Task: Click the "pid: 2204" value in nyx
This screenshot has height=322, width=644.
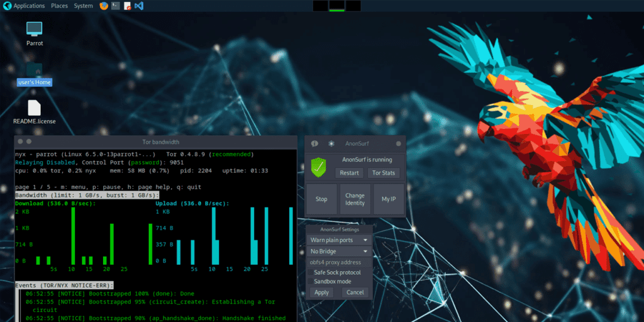Action: (196, 170)
